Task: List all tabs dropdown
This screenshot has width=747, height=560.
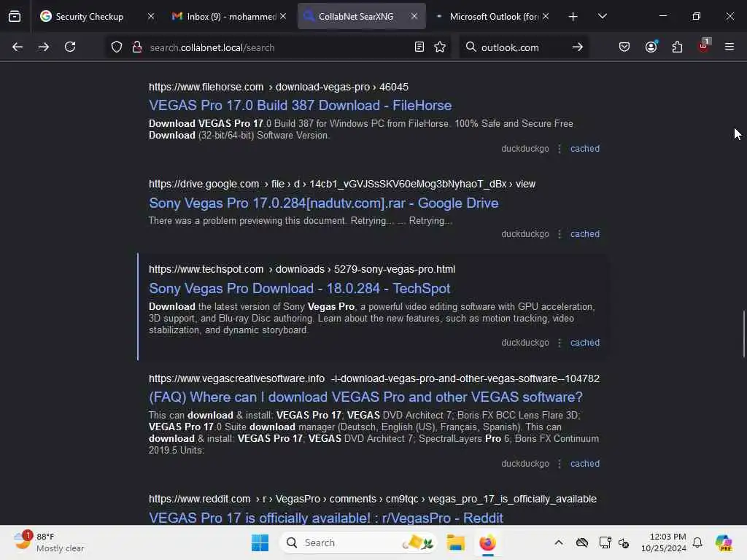Action: (x=602, y=16)
